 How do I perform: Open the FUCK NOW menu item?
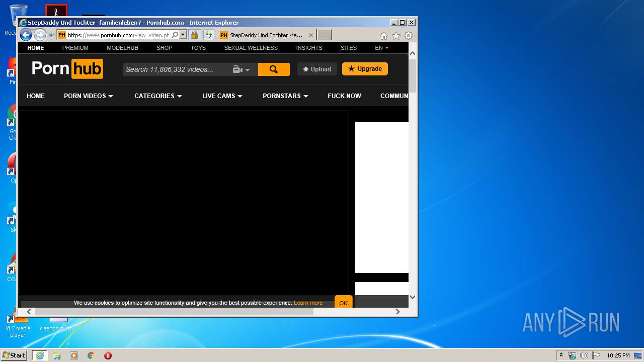(x=344, y=96)
